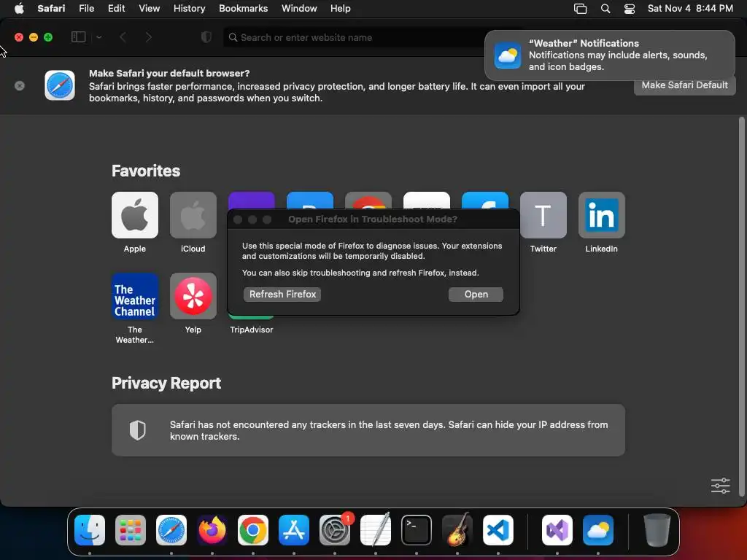
Task: Open the iCloud favorite tile
Action: (x=193, y=215)
